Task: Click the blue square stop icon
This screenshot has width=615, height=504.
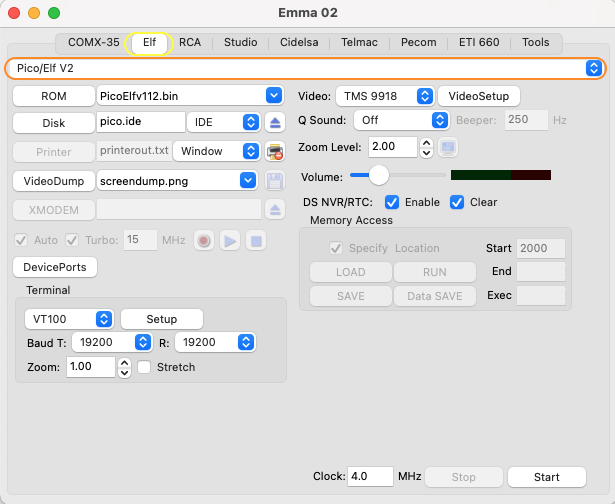Action: point(256,240)
